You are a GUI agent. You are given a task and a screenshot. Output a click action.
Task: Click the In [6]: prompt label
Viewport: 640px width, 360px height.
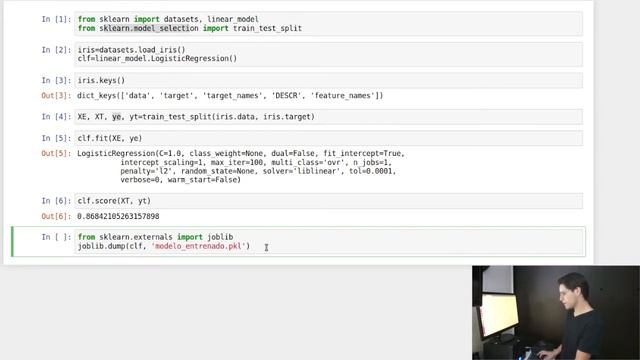pos(56,201)
